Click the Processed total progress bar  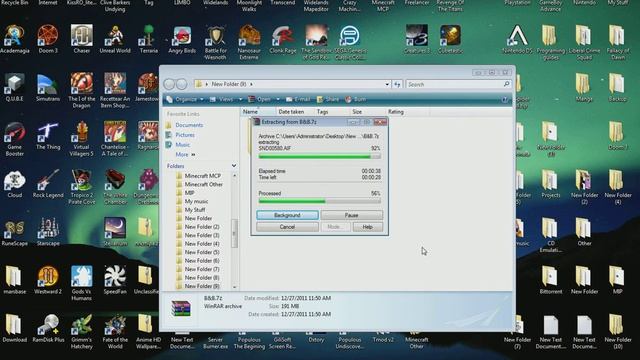click(320, 201)
